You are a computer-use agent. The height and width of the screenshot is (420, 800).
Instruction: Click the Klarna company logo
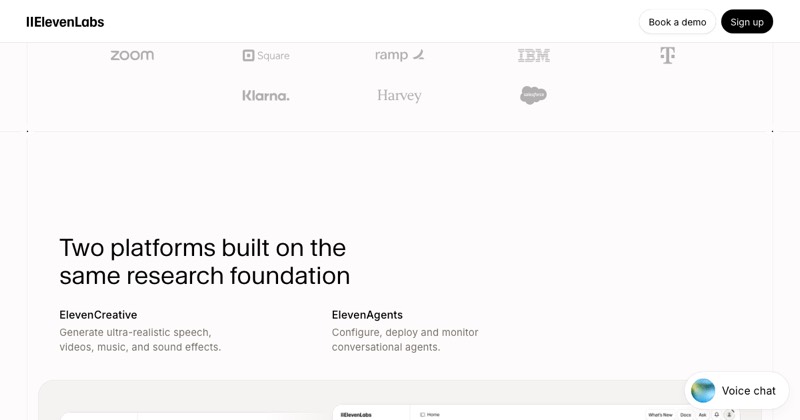pyautogui.click(x=266, y=95)
